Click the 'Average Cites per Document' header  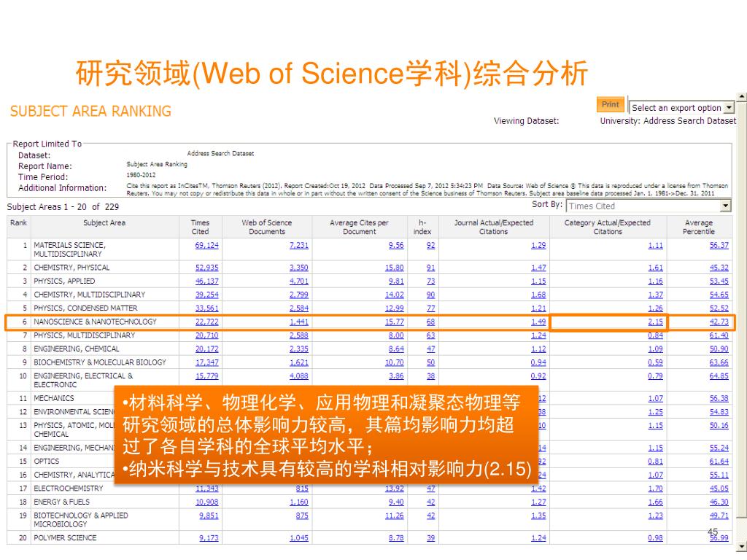(x=359, y=227)
